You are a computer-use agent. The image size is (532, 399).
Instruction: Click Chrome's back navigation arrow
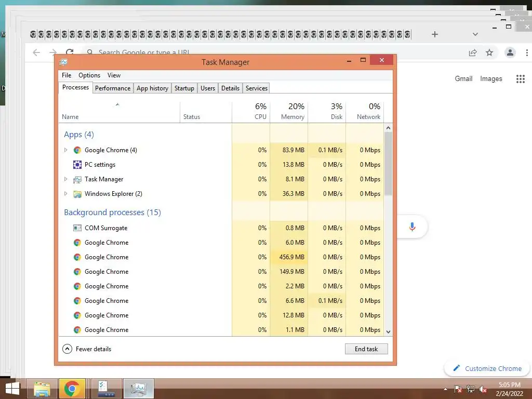(36, 52)
